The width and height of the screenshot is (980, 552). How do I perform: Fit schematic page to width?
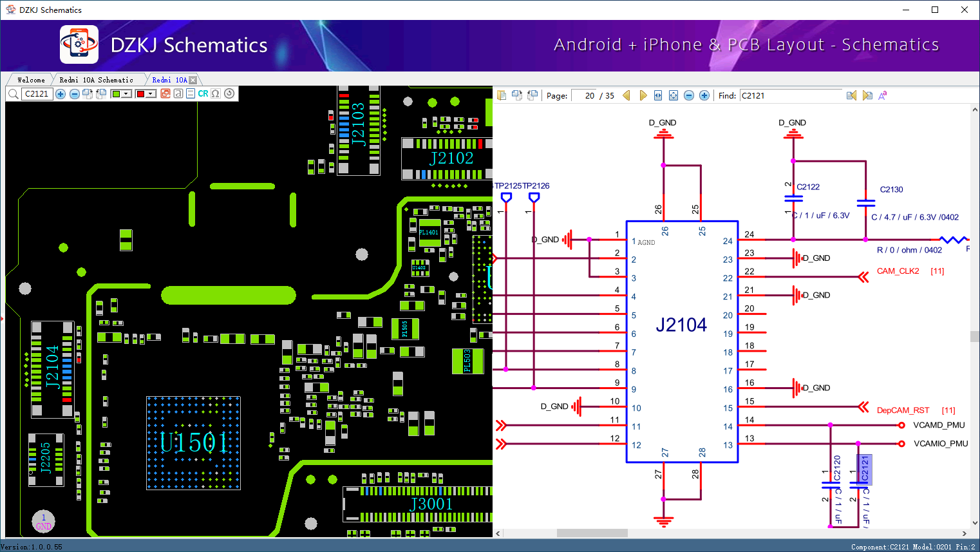coord(658,95)
